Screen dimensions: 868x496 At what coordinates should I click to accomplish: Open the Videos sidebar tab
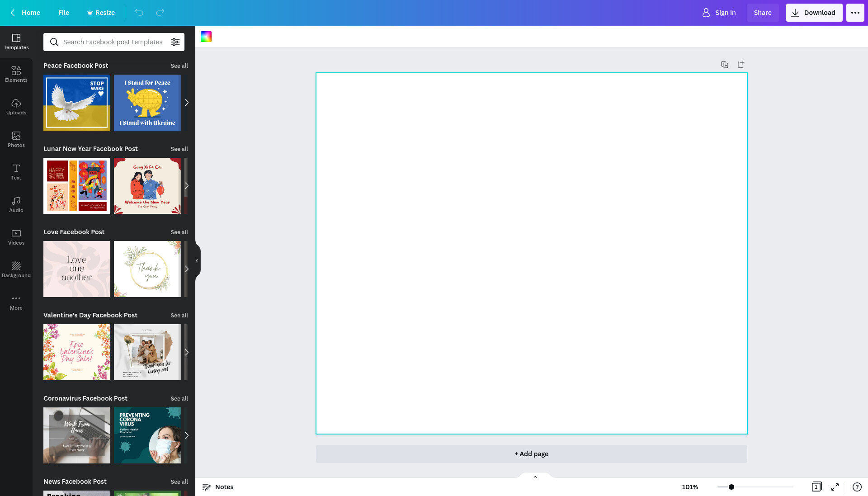(16, 237)
